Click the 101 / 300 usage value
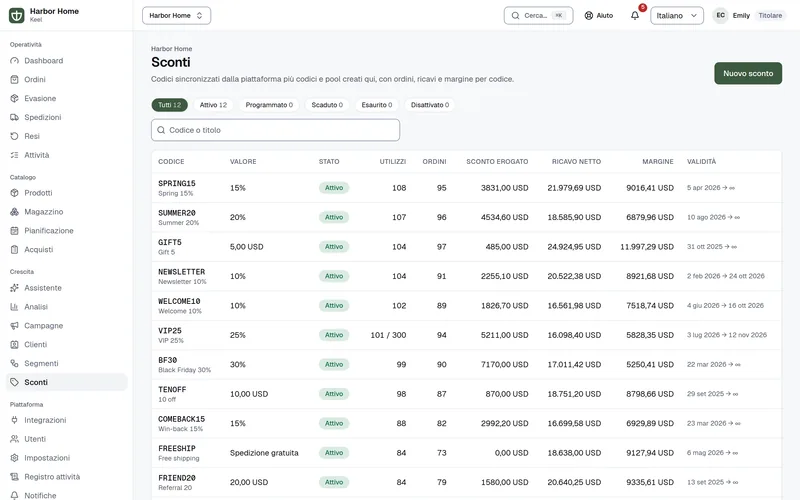 388,335
